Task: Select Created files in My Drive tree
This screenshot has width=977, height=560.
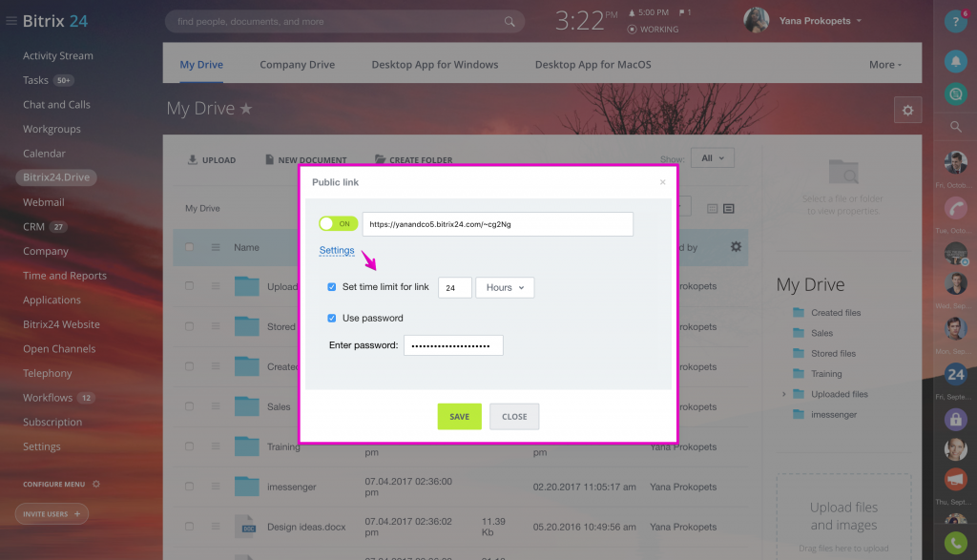Action: [836, 313]
